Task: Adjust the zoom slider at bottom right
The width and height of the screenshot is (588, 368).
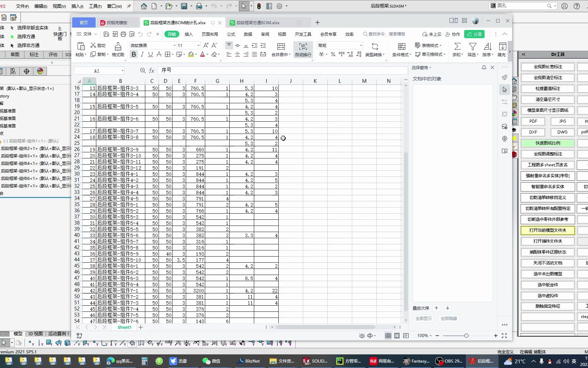Action: (x=466, y=336)
